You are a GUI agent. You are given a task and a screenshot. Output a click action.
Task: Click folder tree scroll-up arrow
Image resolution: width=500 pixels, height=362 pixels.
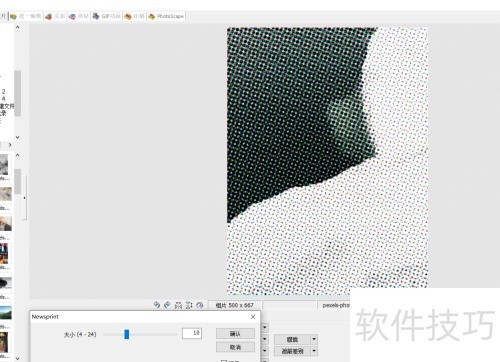[x=18, y=27]
